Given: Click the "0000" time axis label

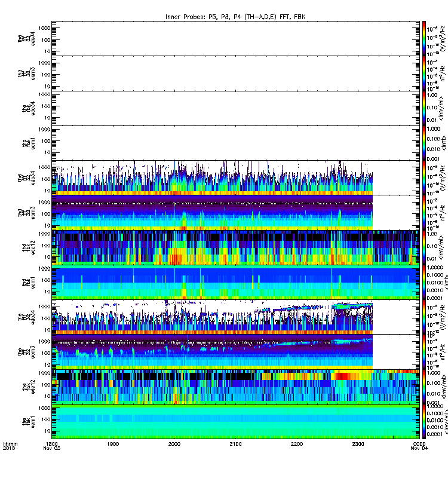Looking at the screenshot, I should (419, 444).
